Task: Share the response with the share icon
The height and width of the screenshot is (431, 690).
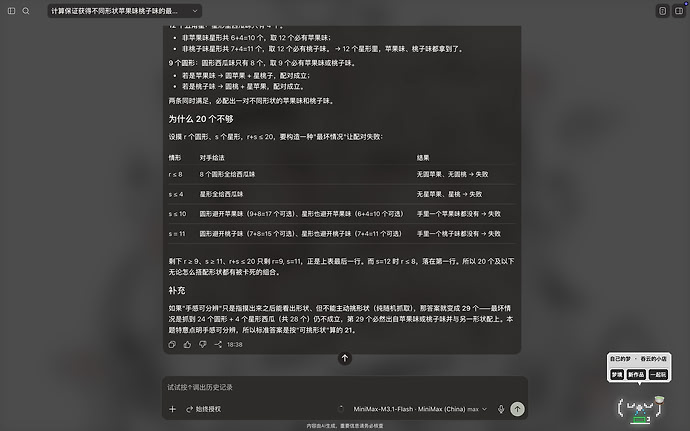Action: [218, 344]
